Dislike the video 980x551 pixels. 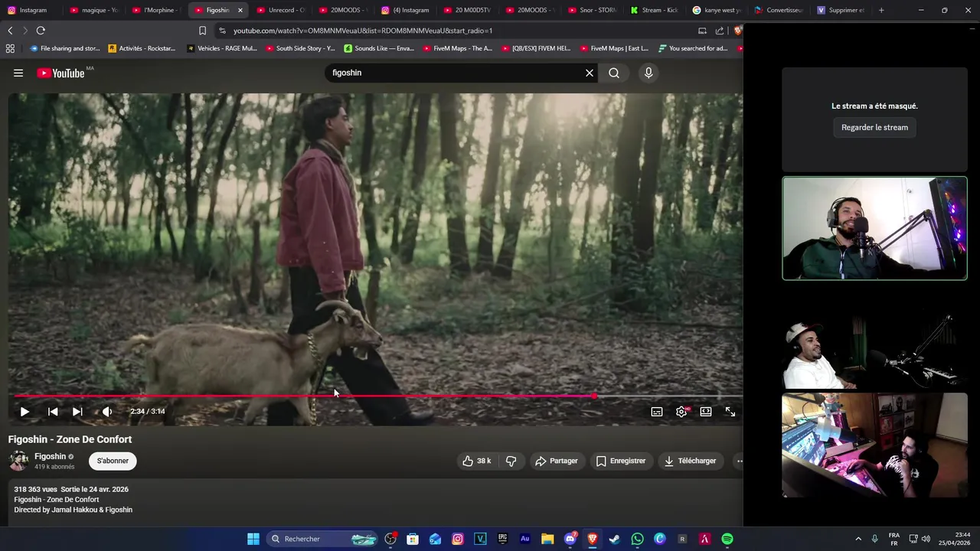tap(511, 461)
